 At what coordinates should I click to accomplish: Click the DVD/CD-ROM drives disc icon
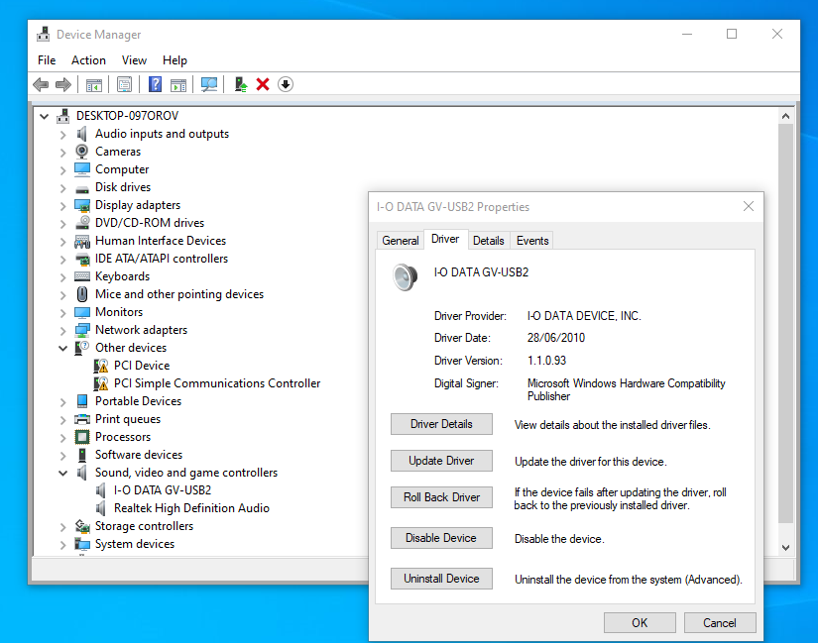pyautogui.click(x=82, y=223)
